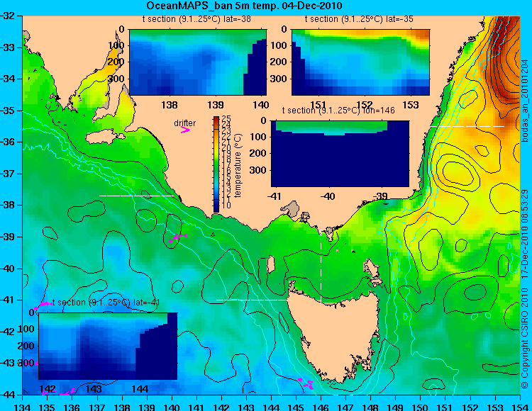This screenshot has width=532, height=411.
Task: Click the 'temperature (°C)' color bar label
Action: click(x=238, y=165)
